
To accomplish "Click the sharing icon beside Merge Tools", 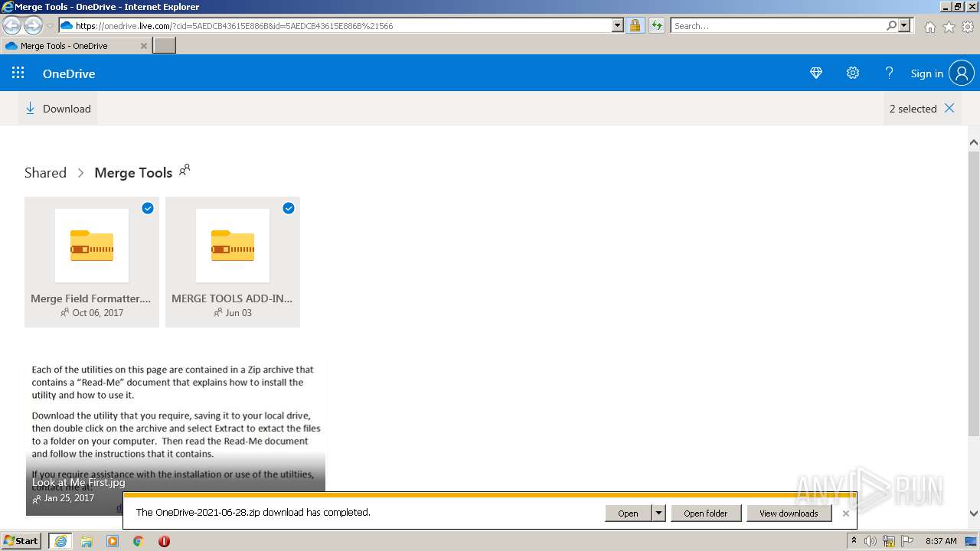I will pos(185,170).
